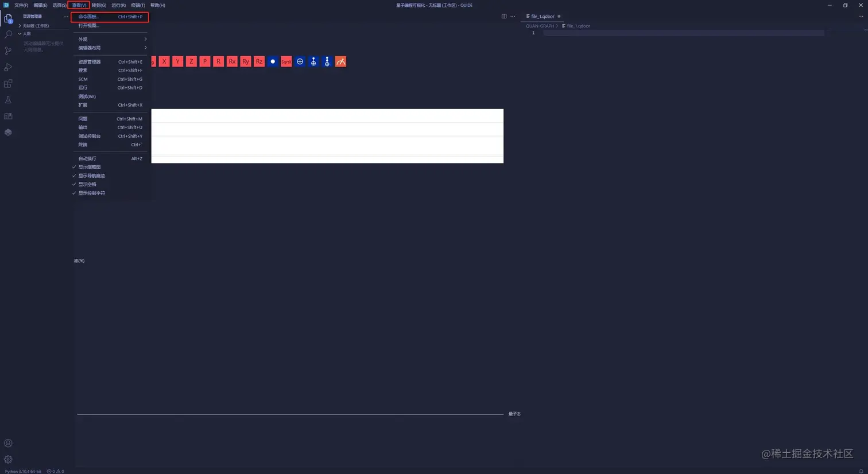This screenshot has width=868, height=474.
Task: Open the ellipsis menu beside split editor
Action: 513,16
